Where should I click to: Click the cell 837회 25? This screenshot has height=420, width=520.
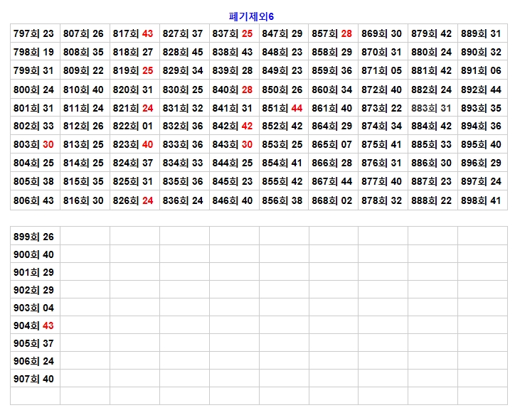233,33
